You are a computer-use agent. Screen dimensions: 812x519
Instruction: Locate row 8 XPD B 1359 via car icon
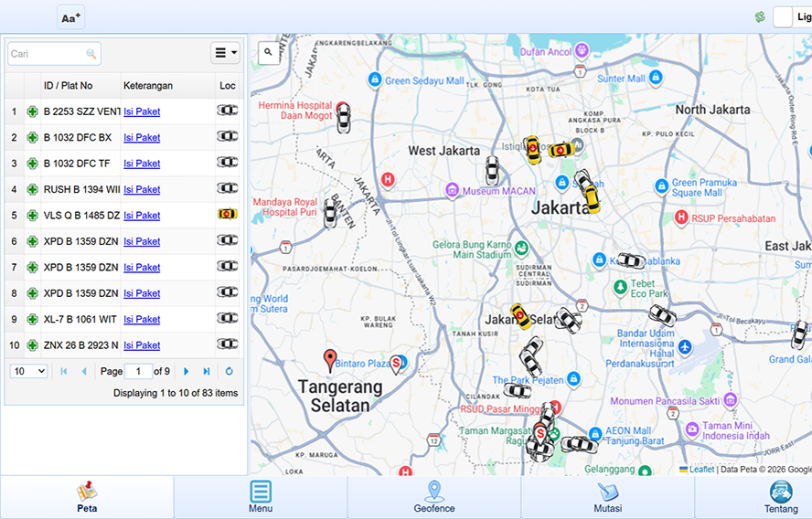tap(228, 291)
